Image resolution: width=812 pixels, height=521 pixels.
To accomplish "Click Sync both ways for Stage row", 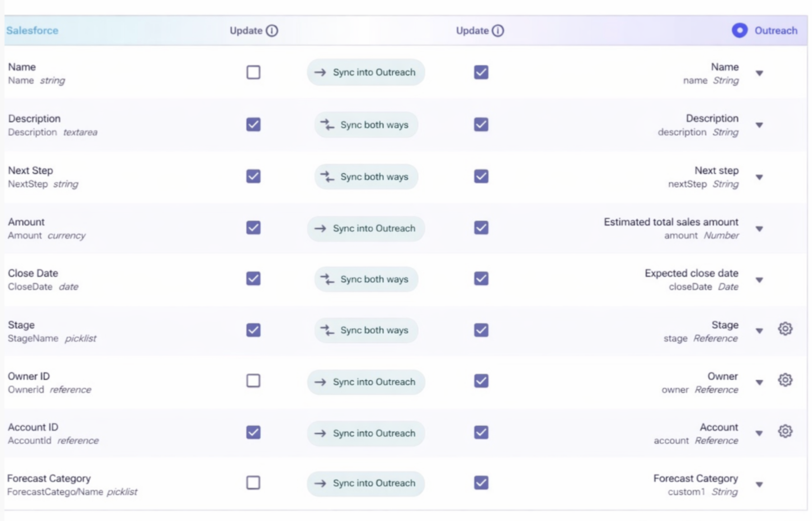I will 366,330.
